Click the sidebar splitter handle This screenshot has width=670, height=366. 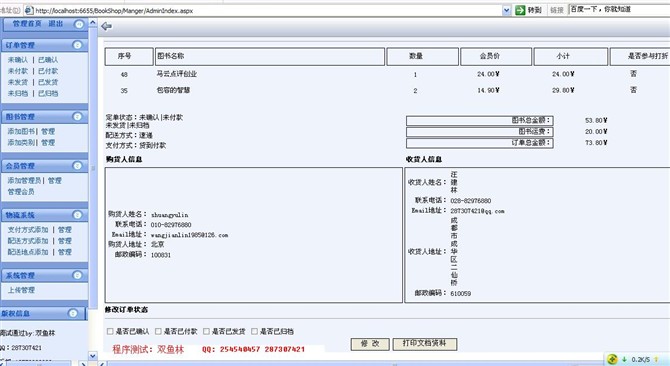click(93, 168)
